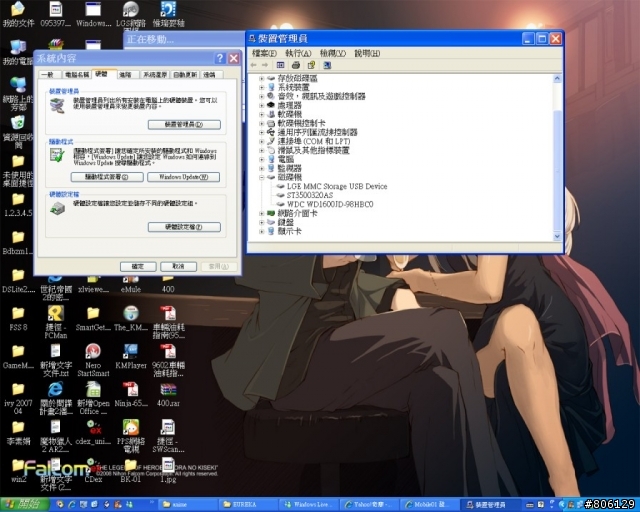
Task: Click the Windows Live taskbar button
Action: coord(309,505)
